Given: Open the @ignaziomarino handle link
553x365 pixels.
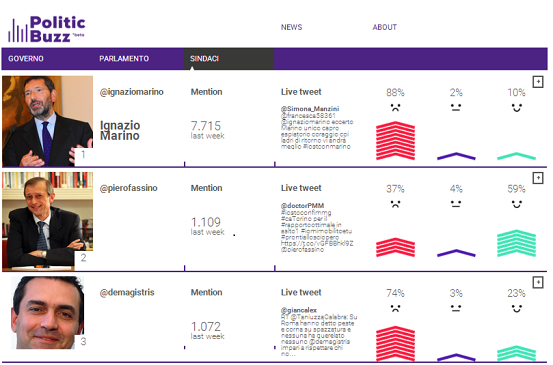Looking at the screenshot, I should (x=132, y=92).
